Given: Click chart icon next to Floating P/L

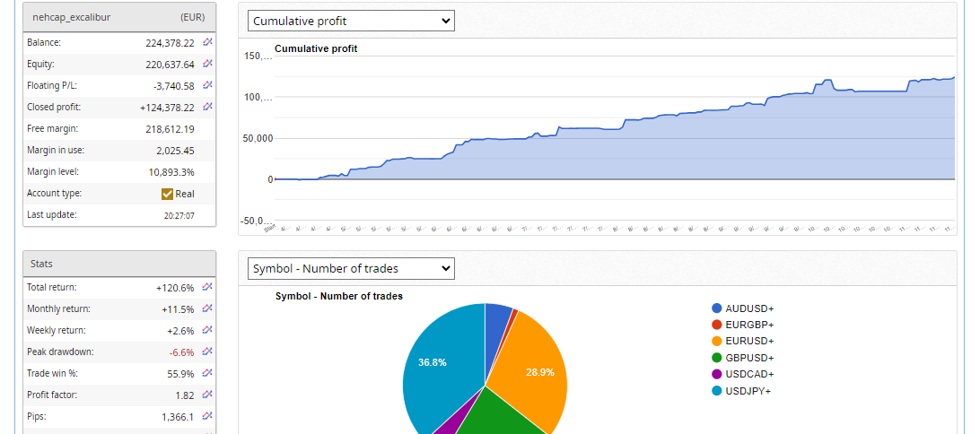Looking at the screenshot, I should point(207,85).
